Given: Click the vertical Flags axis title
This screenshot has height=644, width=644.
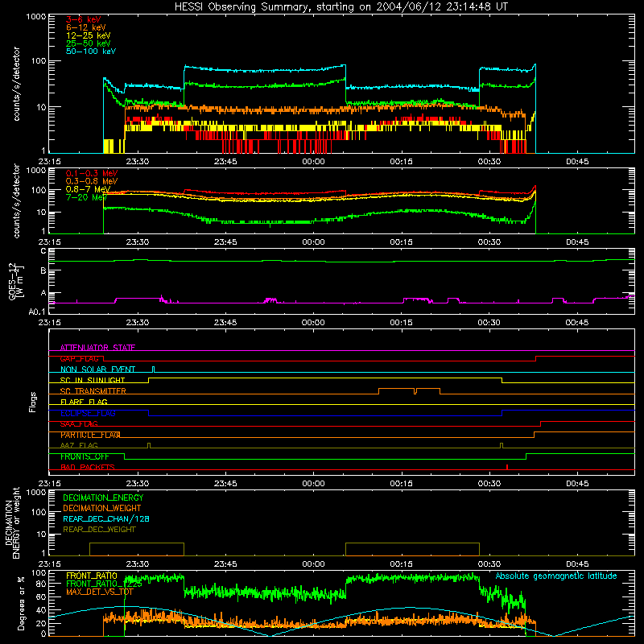Looking at the screenshot, I should 33,402.
